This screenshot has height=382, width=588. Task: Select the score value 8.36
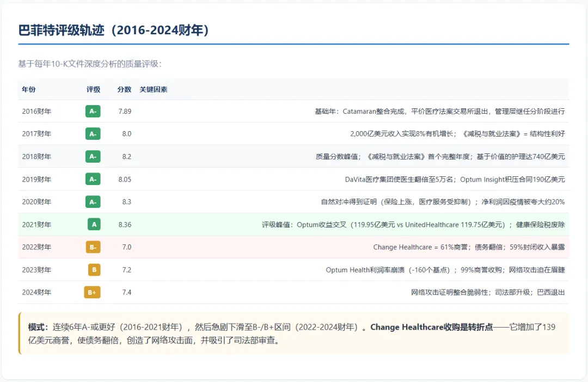[x=125, y=225]
